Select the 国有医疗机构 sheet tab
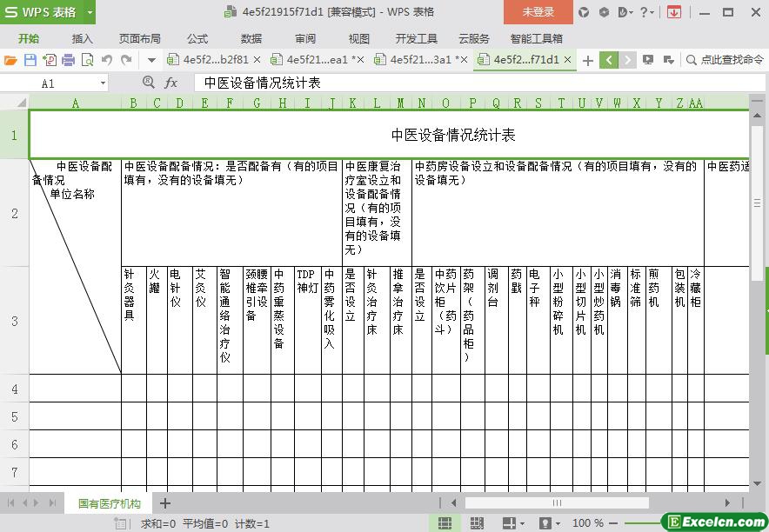This screenshot has width=769, height=532. [x=109, y=503]
